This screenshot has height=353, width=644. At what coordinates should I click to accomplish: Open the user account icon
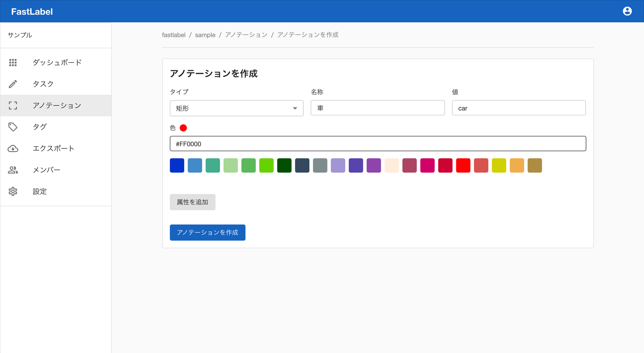pos(627,11)
